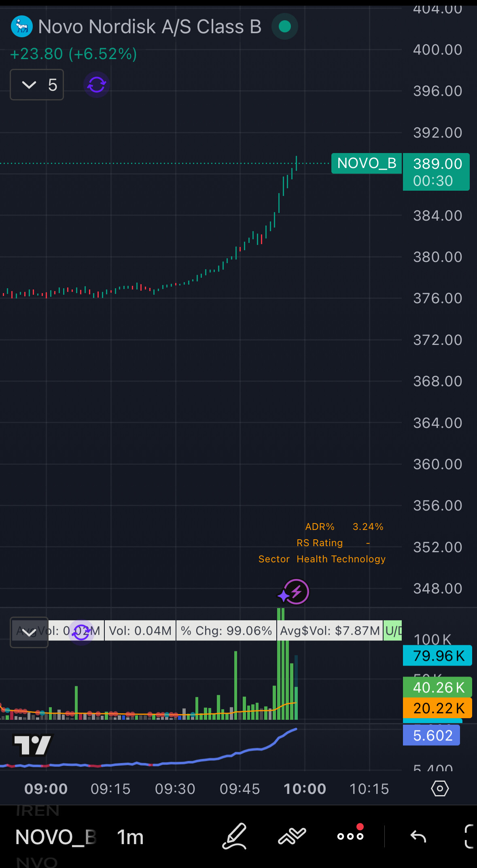Click the 389.00 price scale label
477x868 pixels.
(437, 164)
